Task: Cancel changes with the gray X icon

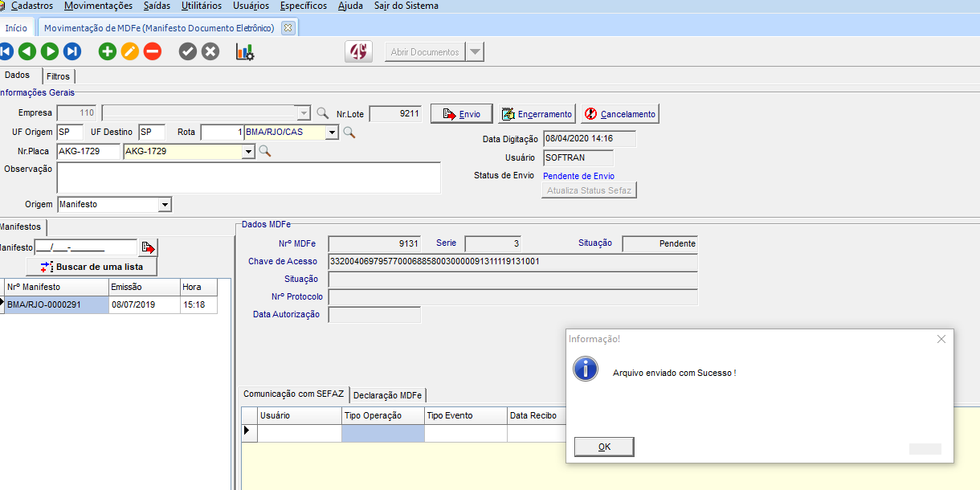Action: point(210,51)
